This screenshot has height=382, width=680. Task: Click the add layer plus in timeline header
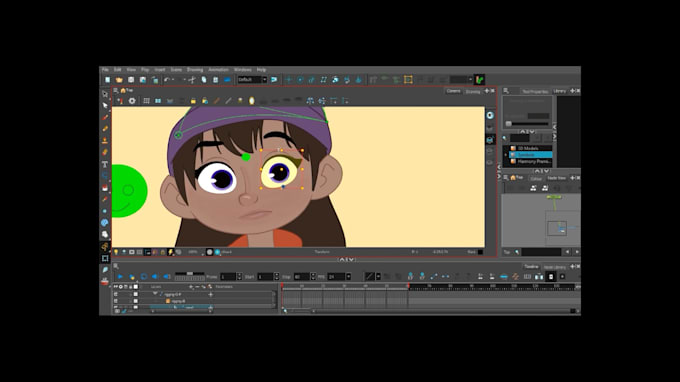pyautogui.click(x=191, y=287)
